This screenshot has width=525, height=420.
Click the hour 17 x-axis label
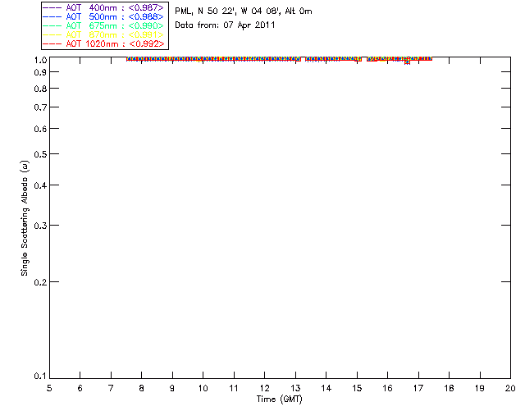click(418, 388)
